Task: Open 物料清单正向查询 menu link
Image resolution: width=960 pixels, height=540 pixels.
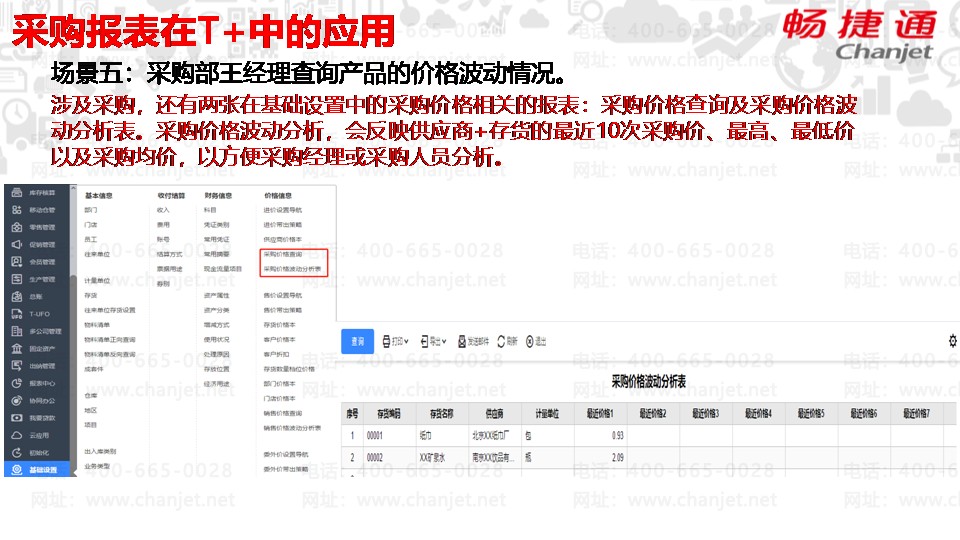Action: (110, 340)
